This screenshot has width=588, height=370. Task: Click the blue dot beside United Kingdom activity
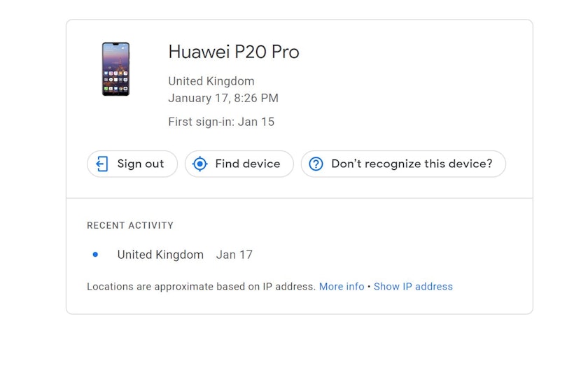pyautogui.click(x=95, y=255)
